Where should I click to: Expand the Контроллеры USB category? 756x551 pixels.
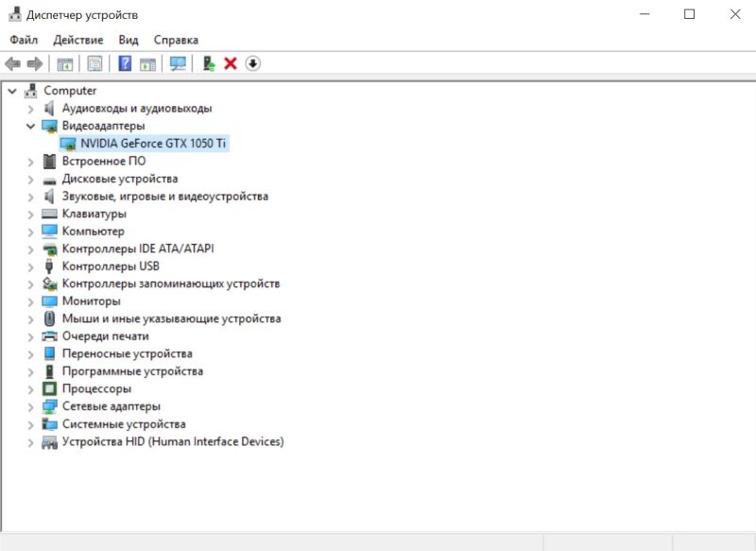pos(30,267)
